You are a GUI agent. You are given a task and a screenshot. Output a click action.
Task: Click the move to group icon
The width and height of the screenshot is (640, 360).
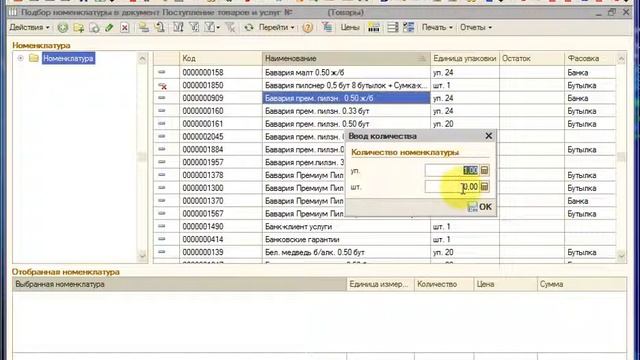pos(160,28)
